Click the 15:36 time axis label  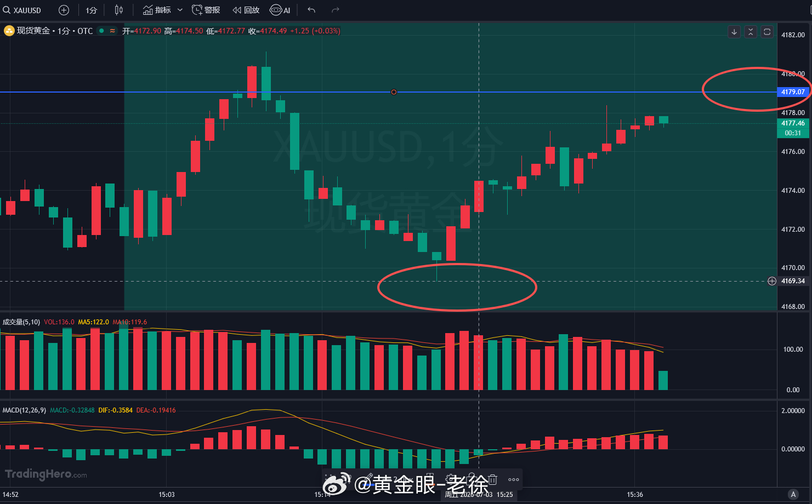coord(635,495)
